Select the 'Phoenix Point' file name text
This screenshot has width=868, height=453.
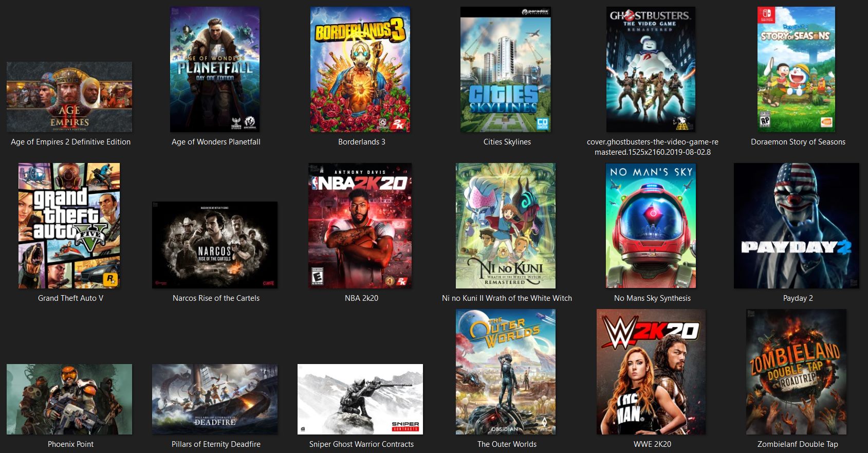click(x=71, y=444)
